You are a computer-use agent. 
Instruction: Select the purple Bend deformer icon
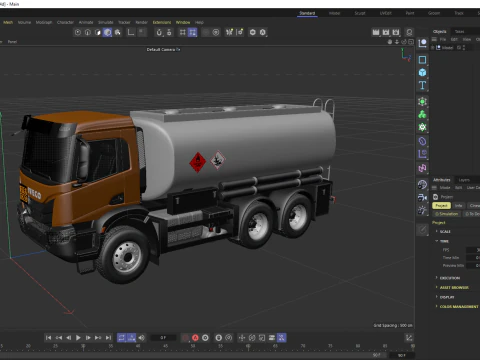pos(422,141)
